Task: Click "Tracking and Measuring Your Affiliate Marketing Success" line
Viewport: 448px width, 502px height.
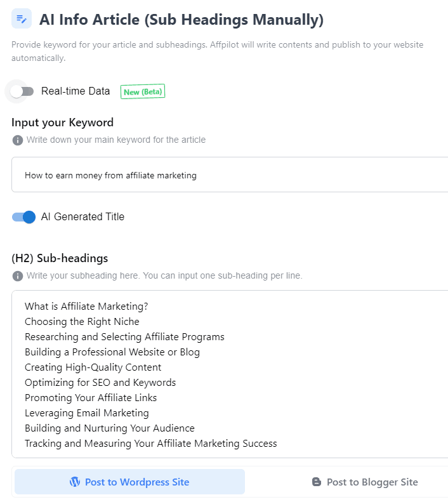Action: point(151,444)
